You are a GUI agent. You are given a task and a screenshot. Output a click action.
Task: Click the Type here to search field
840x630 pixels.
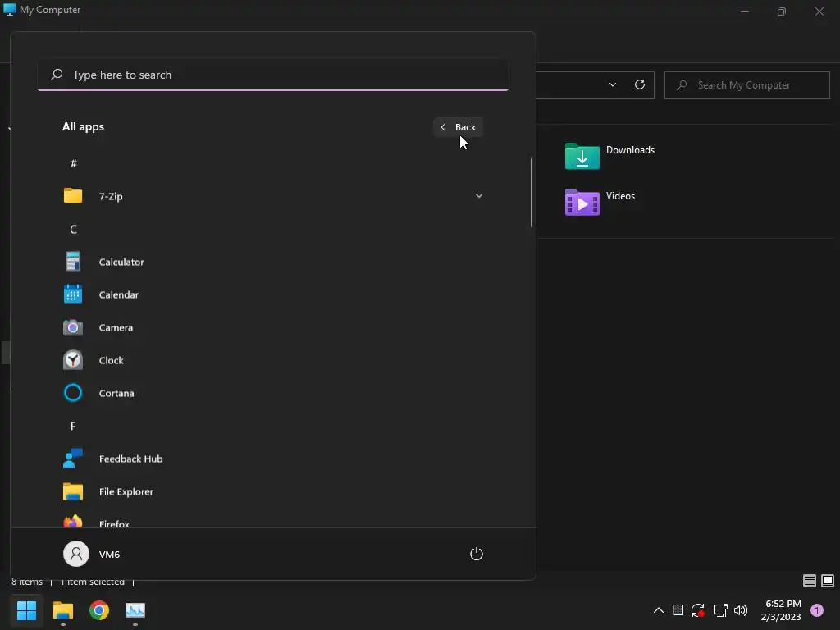pos(273,75)
